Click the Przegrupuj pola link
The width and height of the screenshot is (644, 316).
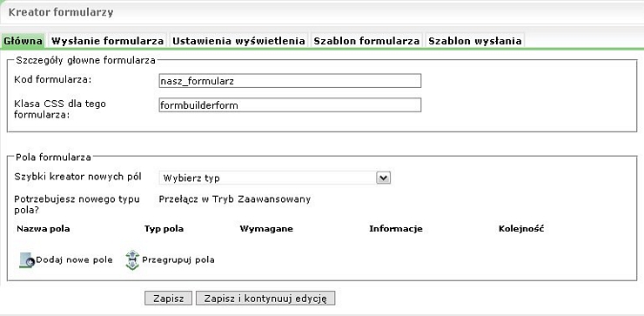coord(178,260)
